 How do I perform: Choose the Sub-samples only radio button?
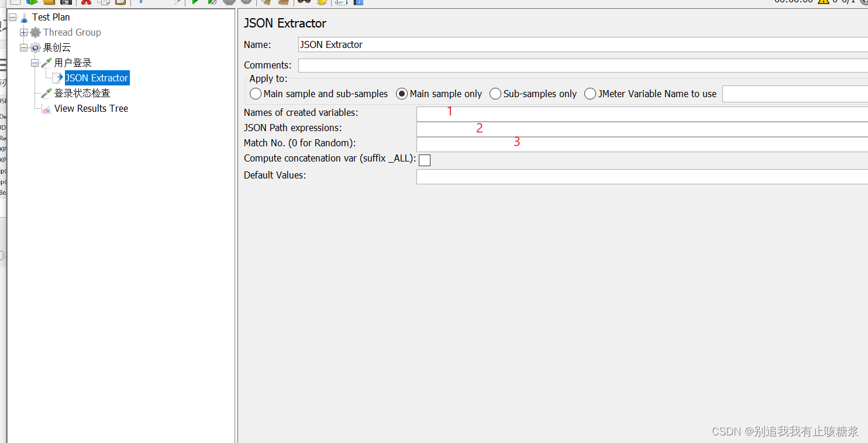pyautogui.click(x=533, y=94)
